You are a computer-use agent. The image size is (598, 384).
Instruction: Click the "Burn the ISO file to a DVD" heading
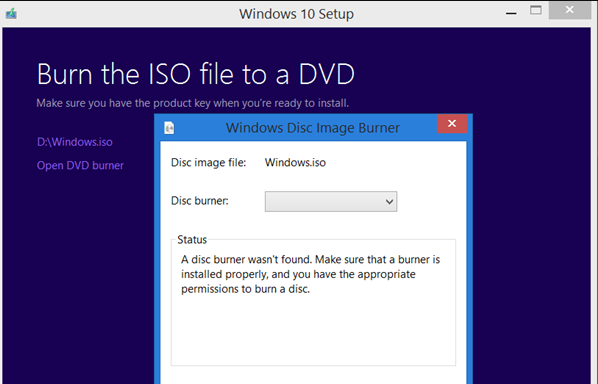click(196, 74)
